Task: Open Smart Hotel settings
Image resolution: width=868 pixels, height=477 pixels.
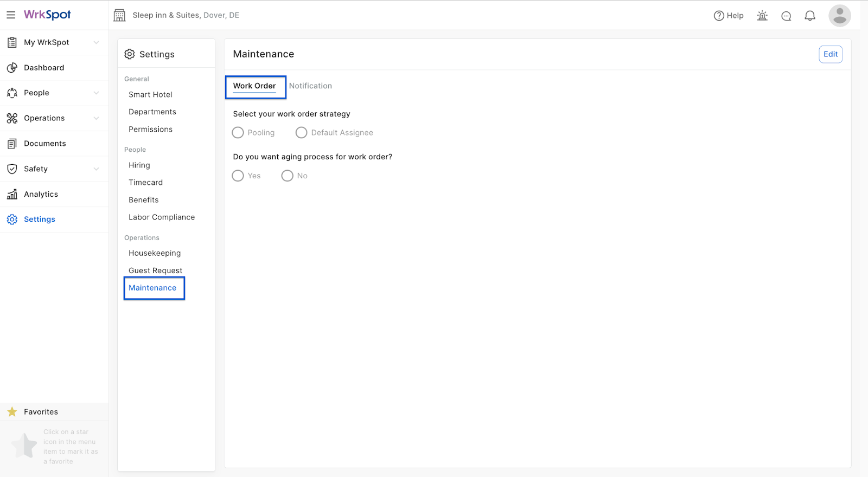Action: 150,95
